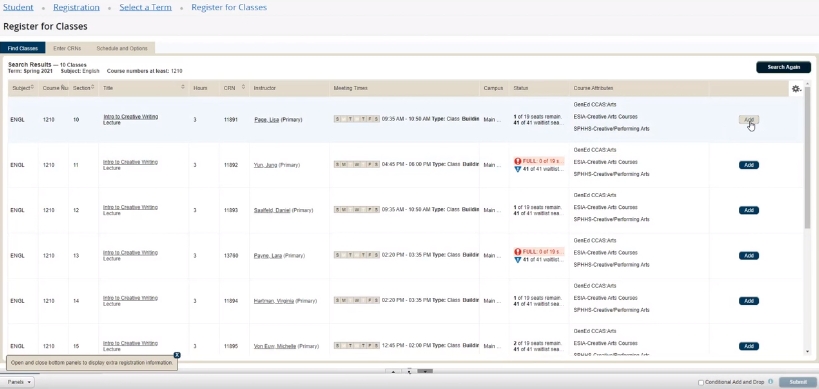
Task: Expand bottom panel with up arrow
Action: [393, 372]
